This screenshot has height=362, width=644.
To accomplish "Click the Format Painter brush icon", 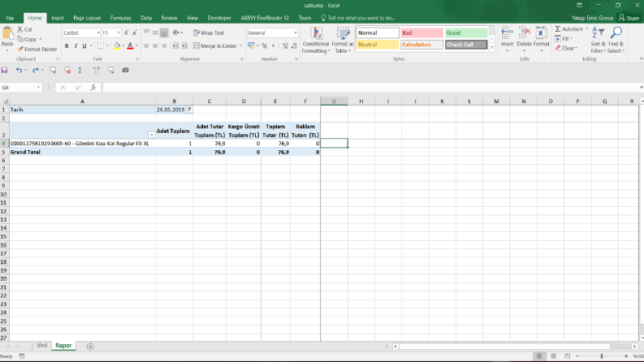I will pos(20,50).
